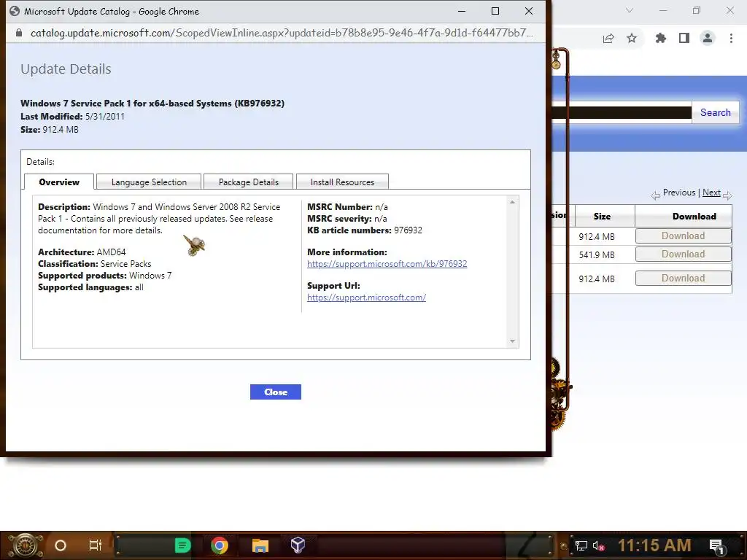Click the Next arrow icon

point(727,195)
